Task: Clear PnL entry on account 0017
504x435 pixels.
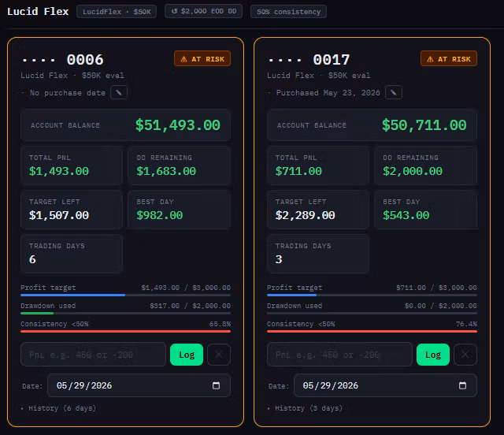Action: [465, 355]
